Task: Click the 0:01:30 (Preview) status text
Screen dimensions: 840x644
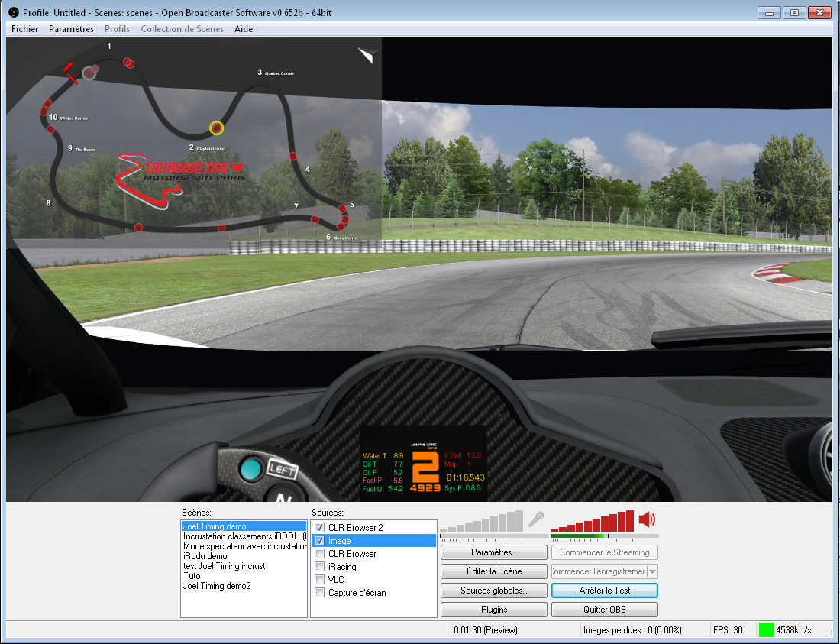Action: tap(486, 630)
